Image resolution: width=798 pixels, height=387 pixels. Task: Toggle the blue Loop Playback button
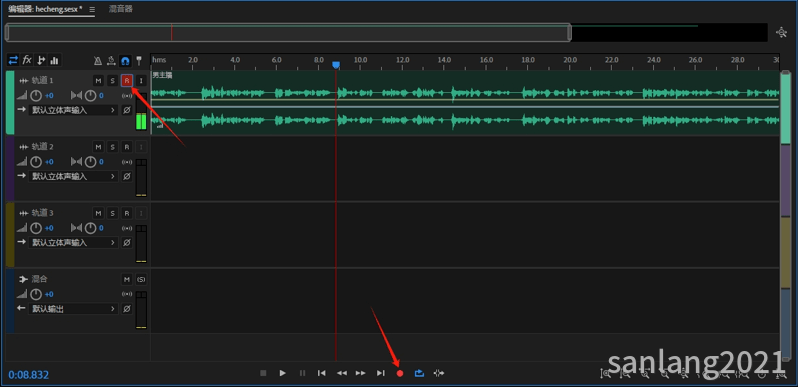pyautogui.click(x=419, y=373)
